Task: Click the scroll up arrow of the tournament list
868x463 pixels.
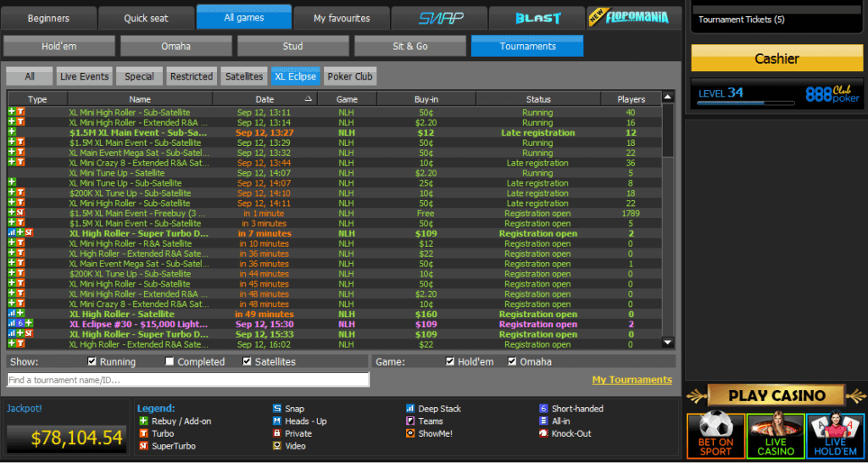Action: (x=668, y=97)
